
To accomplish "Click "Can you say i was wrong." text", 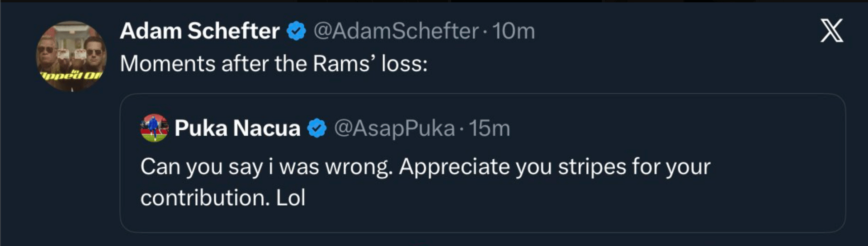I will point(267,167).
